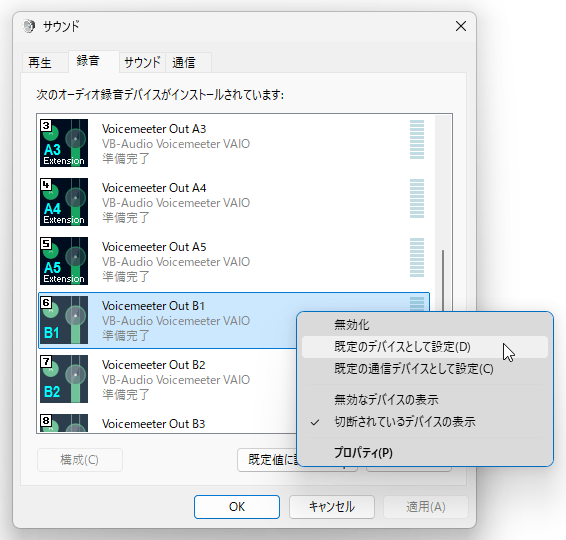Select the Voicemeeter Out A5 name text

[x=154, y=247]
